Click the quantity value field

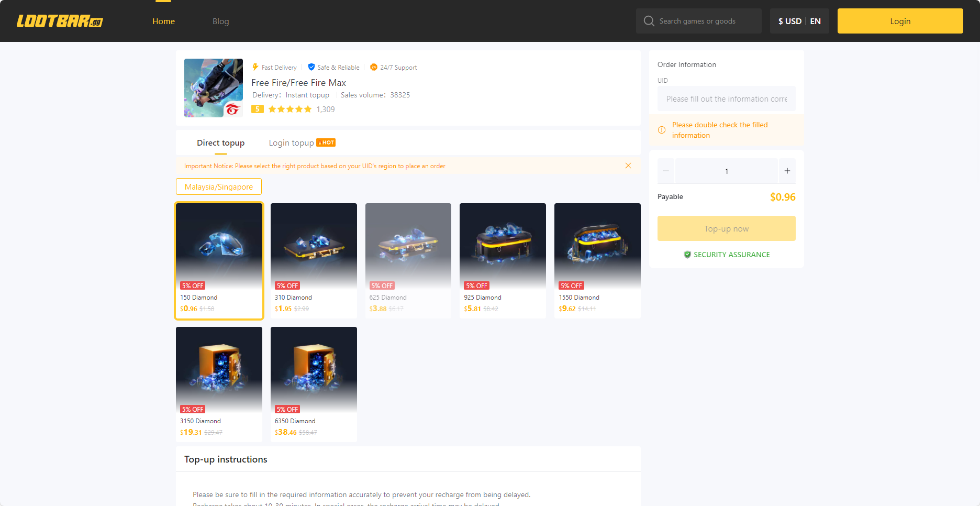click(727, 171)
